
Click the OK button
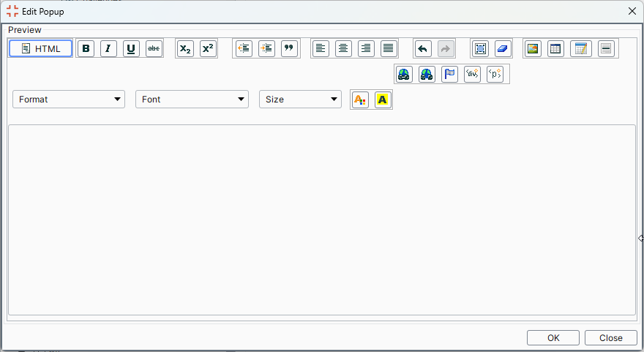(x=553, y=337)
